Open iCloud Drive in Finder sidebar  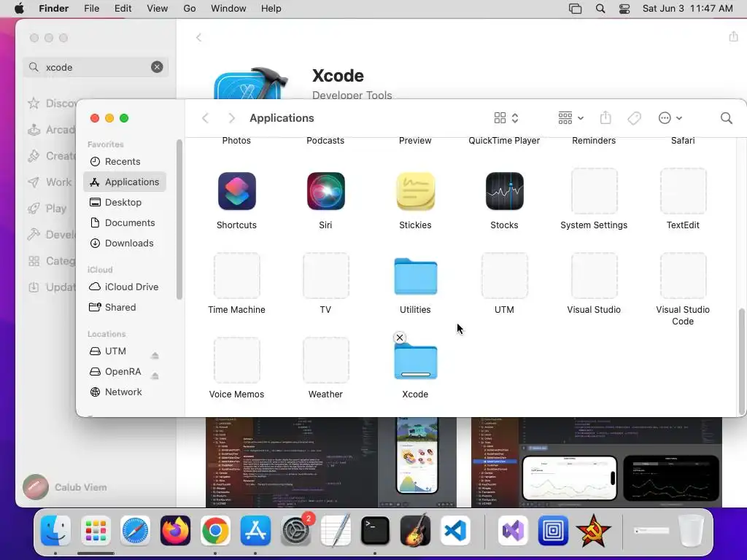[x=124, y=287]
